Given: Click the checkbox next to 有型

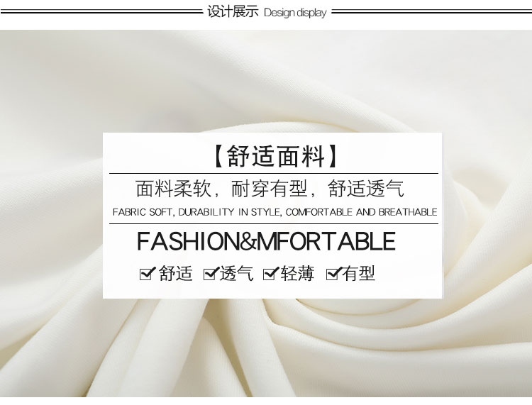Looking at the screenshot, I should click(333, 273).
